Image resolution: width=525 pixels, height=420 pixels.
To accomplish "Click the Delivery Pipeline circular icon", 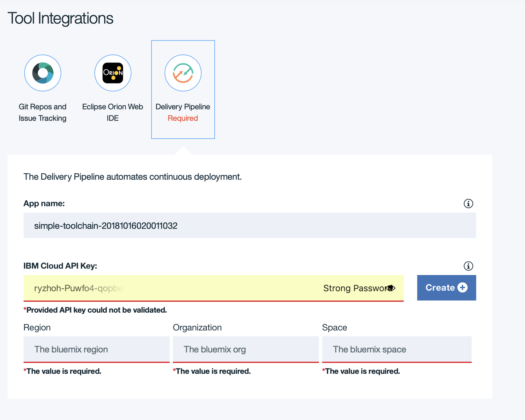I will [x=183, y=73].
